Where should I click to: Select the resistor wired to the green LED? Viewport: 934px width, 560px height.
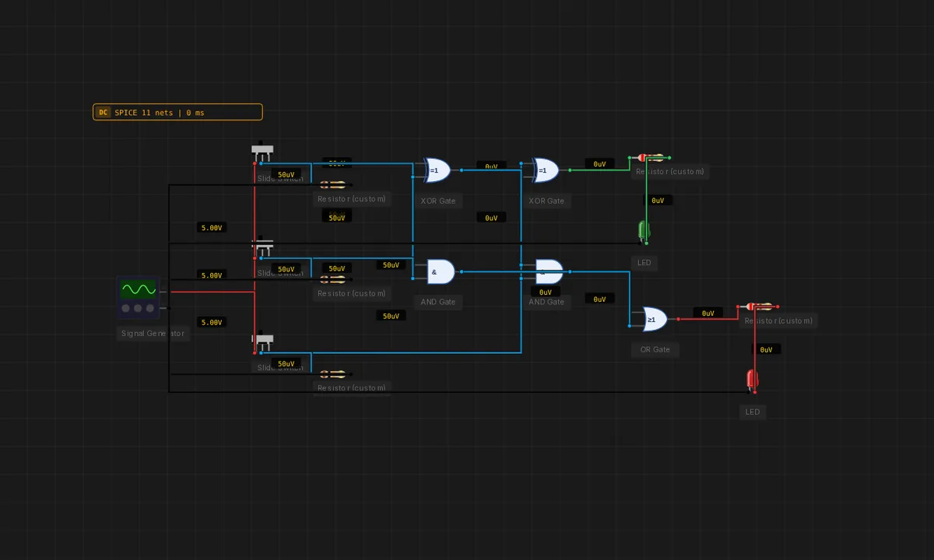coord(652,158)
